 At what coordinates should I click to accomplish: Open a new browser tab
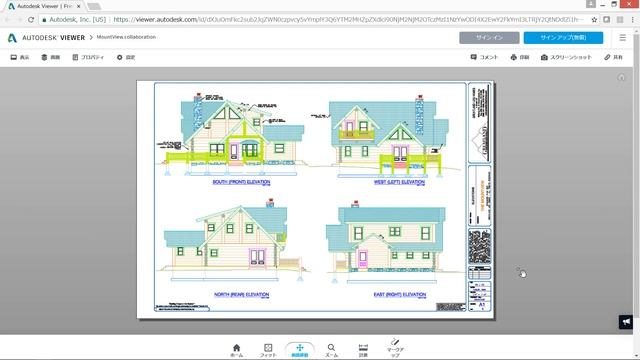(x=94, y=6)
